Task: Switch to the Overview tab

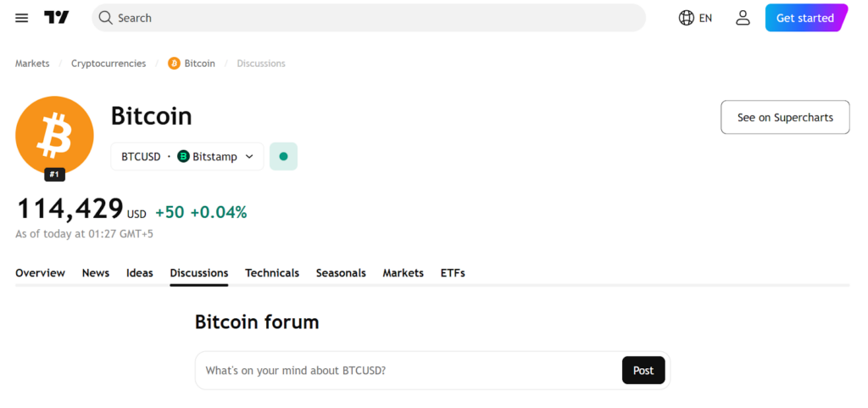Action: click(40, 273)
